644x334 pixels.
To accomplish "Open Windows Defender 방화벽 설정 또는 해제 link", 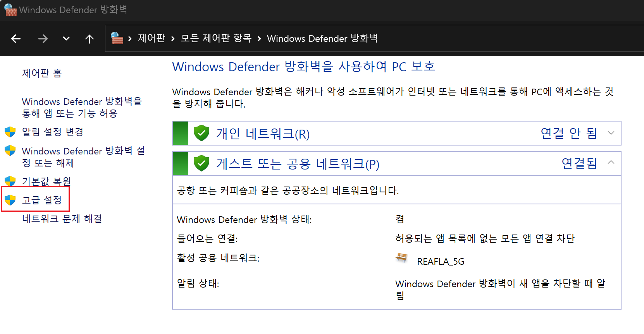I will click(83, 157).
